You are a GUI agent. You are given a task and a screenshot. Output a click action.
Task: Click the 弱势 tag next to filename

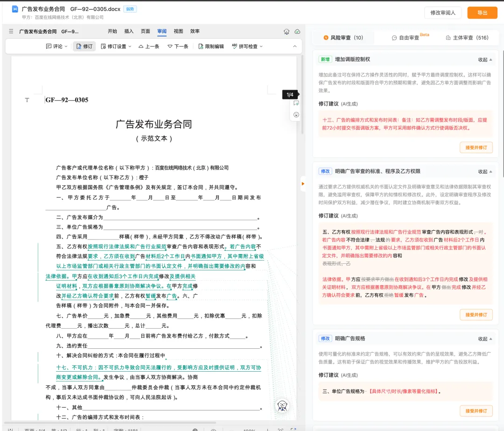(x=130, y=9)
